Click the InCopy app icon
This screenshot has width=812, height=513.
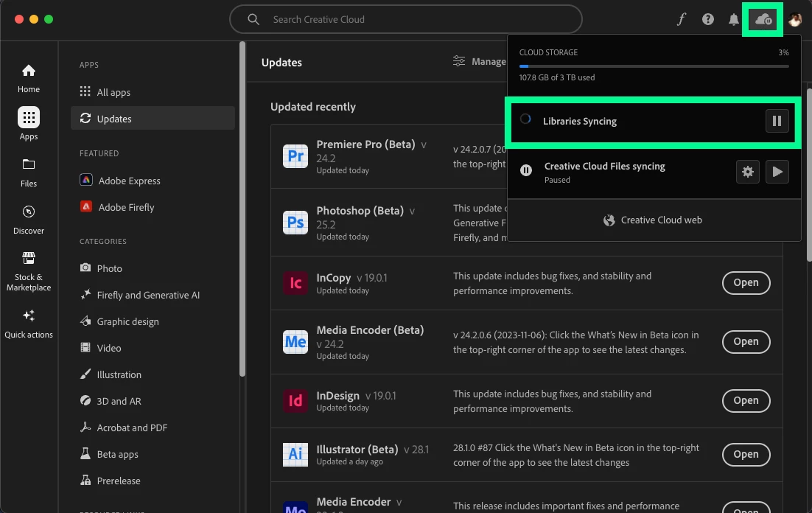(x=295, y=282)
